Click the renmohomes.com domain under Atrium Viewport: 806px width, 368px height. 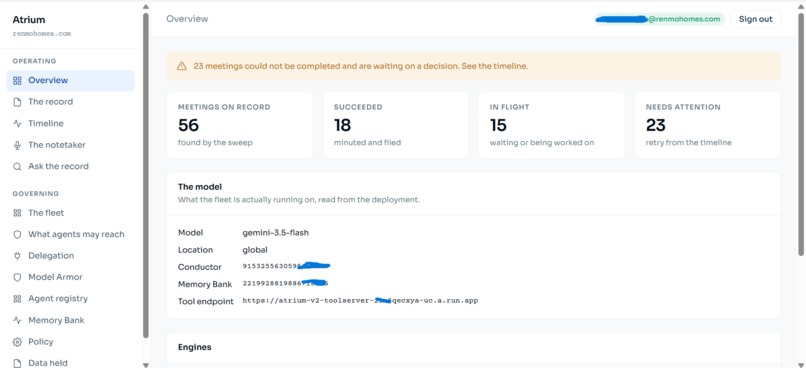pyautogui.click(x=42, y=34)
